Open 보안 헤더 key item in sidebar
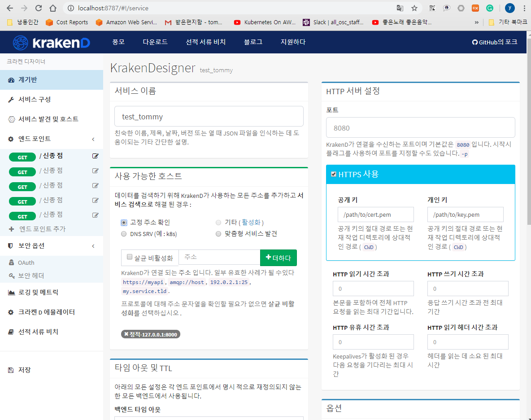Screen dimensions: 531x420 (26, 276)
